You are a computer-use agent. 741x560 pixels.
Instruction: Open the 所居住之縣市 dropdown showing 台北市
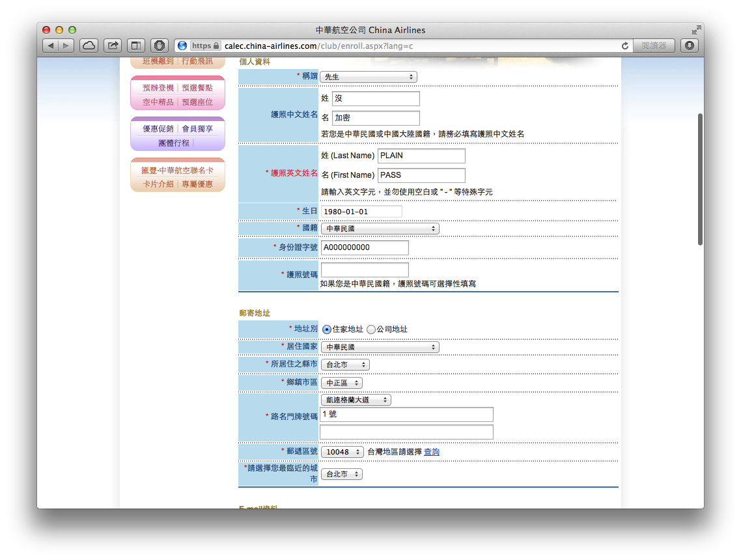coord(345,365)
